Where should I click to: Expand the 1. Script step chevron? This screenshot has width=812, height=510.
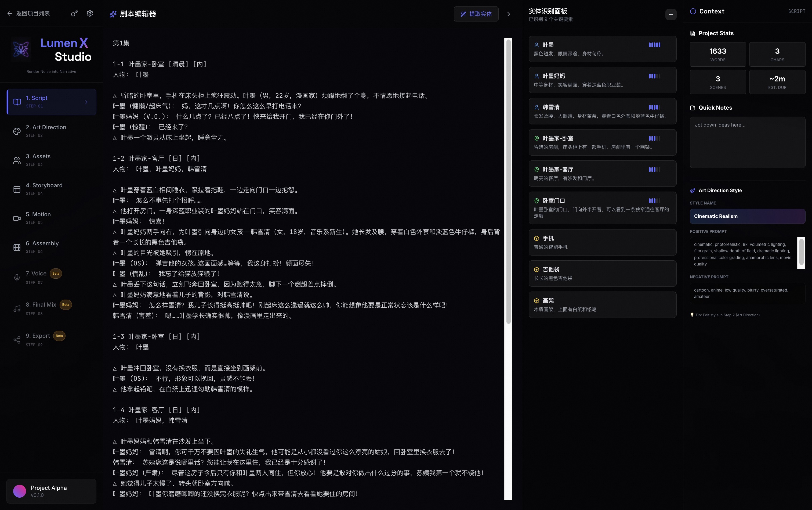(87, 102)
